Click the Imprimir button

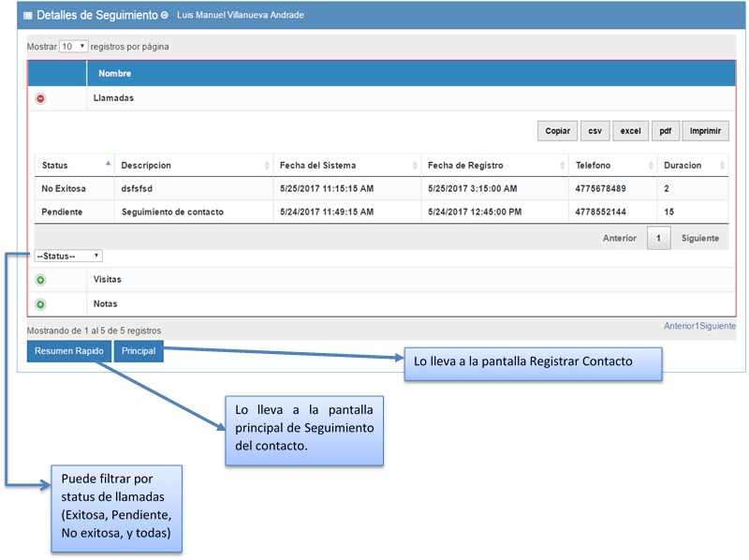point(705,131)
